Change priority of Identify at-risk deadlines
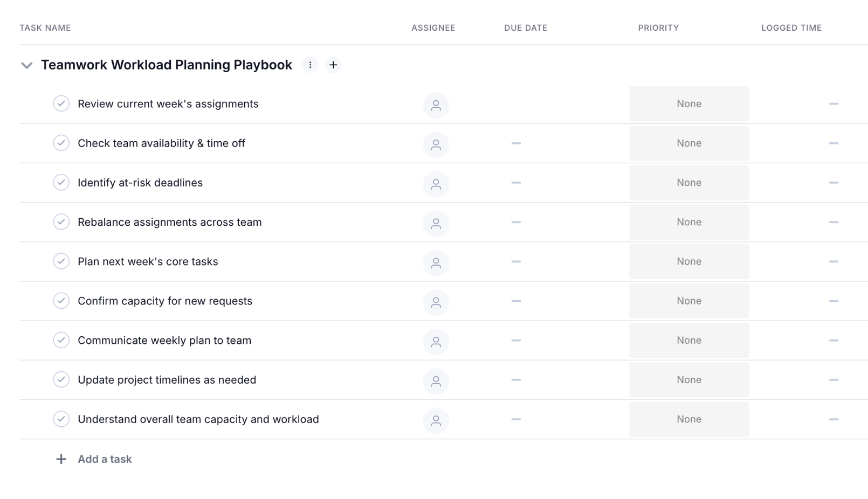Viewport: 868px width, 499px height. click(x=688, y=183)
